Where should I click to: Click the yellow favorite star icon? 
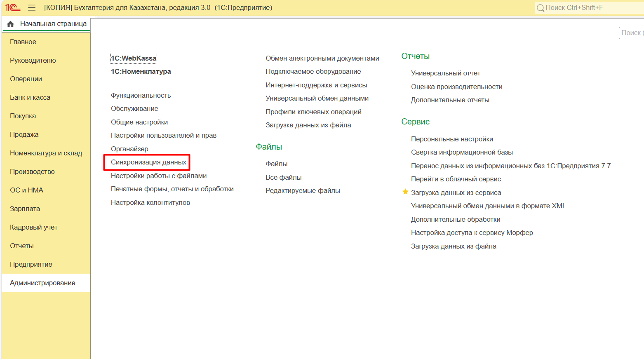405,192
